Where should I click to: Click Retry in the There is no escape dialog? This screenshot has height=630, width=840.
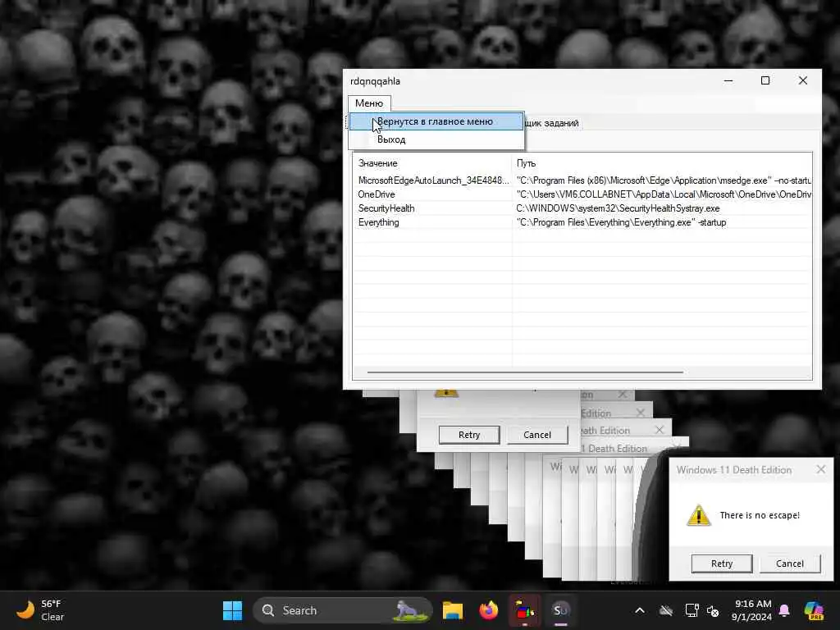(x=722, y=564)
